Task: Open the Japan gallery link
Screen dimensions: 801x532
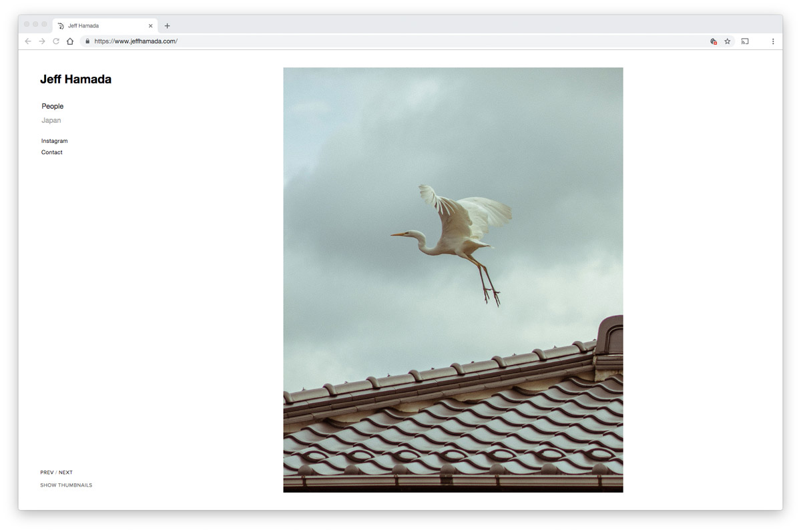Action: point(51,121)
